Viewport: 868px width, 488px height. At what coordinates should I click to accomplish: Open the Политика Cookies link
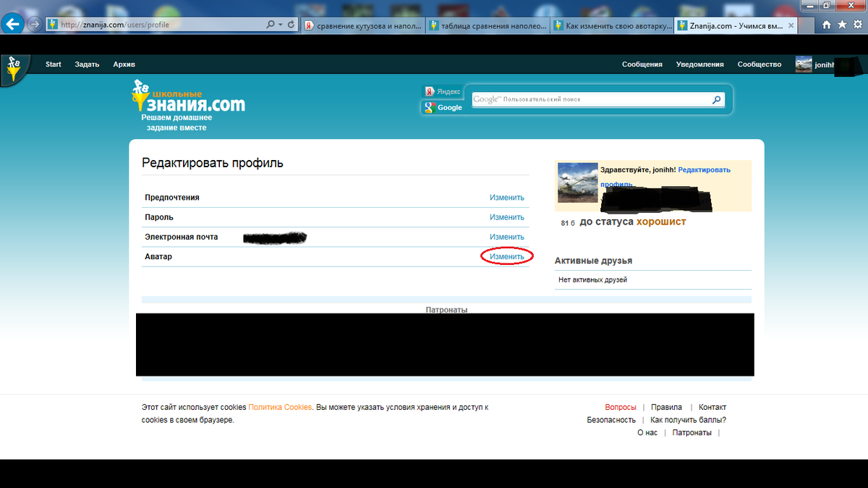pyautogui.click(x=280, y=407)
